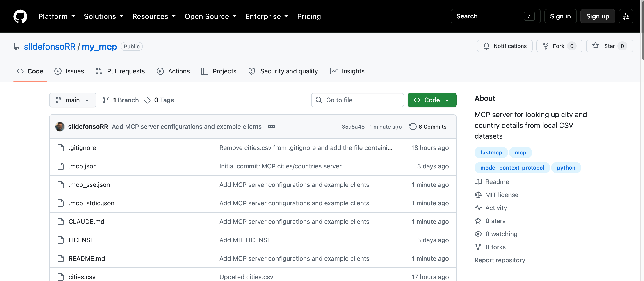Click the file icon for LICENSE
This screenshot has width=644, height=281.
pyautogui.click(x=60, y=240)
